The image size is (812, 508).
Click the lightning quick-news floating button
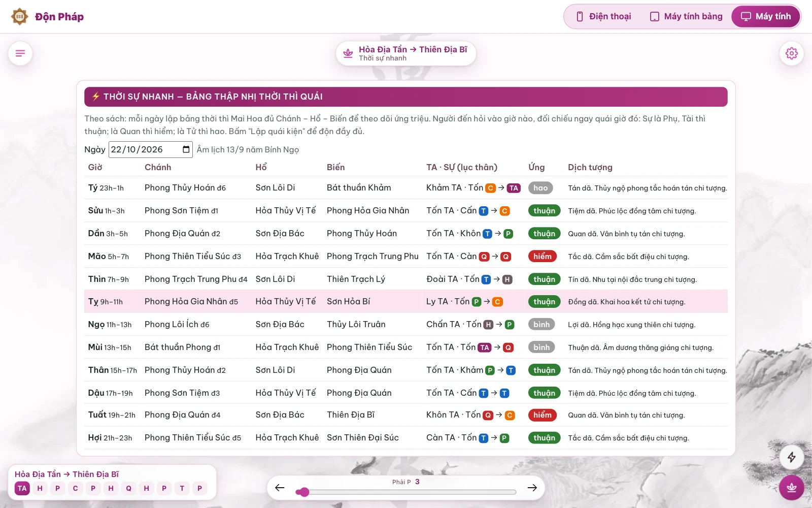(x=792, y=457)
